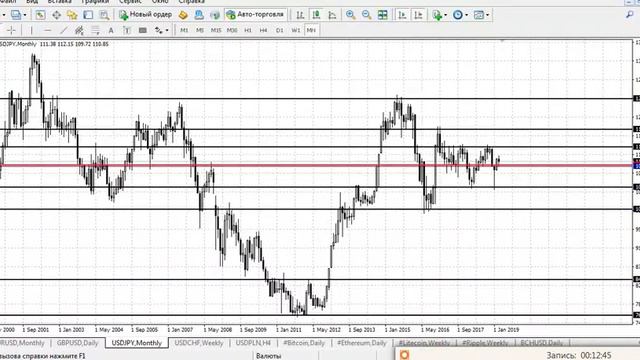Click the Запись: 00:12:45 recording timer
Viewport: 640px width, 360px height.
pyautogui.click(x=579, y=356)
